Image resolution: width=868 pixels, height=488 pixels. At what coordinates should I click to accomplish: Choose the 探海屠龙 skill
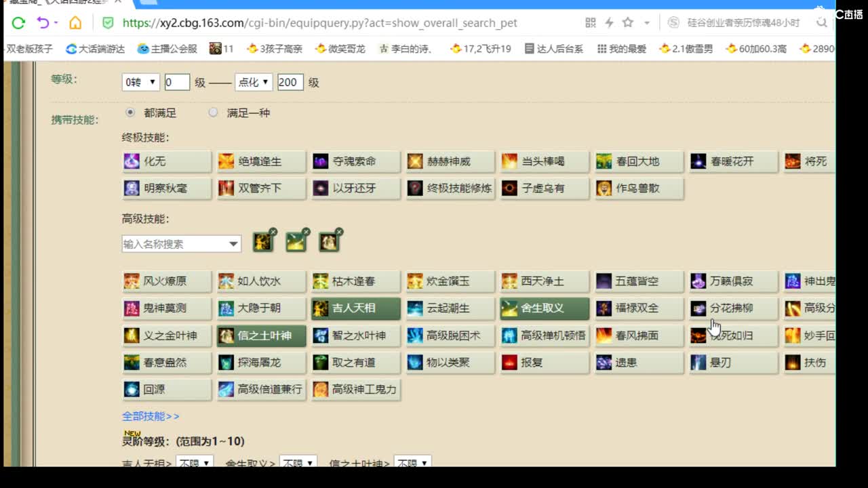pyautogui.click(x=261, y=363)
